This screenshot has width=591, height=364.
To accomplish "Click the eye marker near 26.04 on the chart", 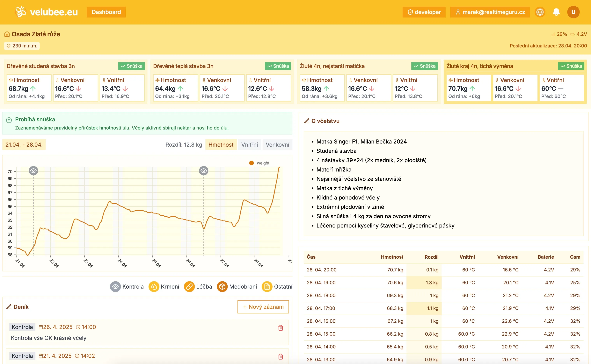I will tap(204, 171).
